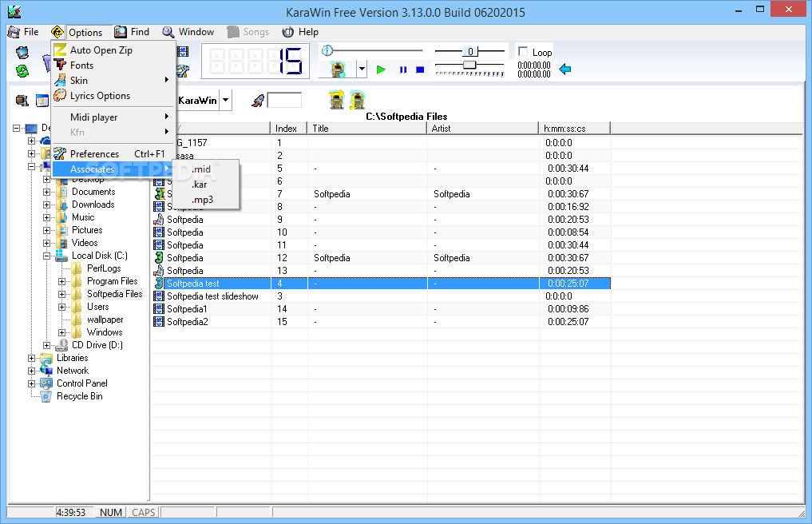Associate the .kar file extension
Screen dimensions: 812x524
pyautogui.click(x=200, y=185)
